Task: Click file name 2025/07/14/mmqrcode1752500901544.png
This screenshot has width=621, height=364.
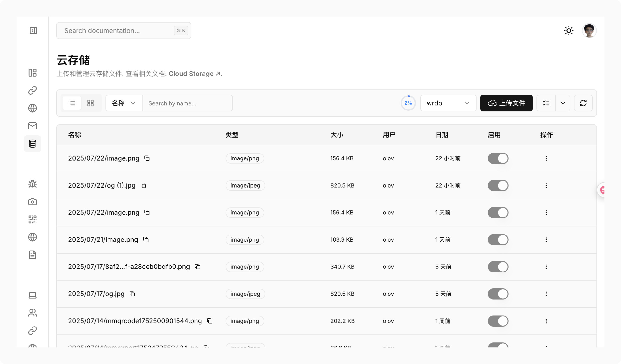Action: (x=135, y=321)
